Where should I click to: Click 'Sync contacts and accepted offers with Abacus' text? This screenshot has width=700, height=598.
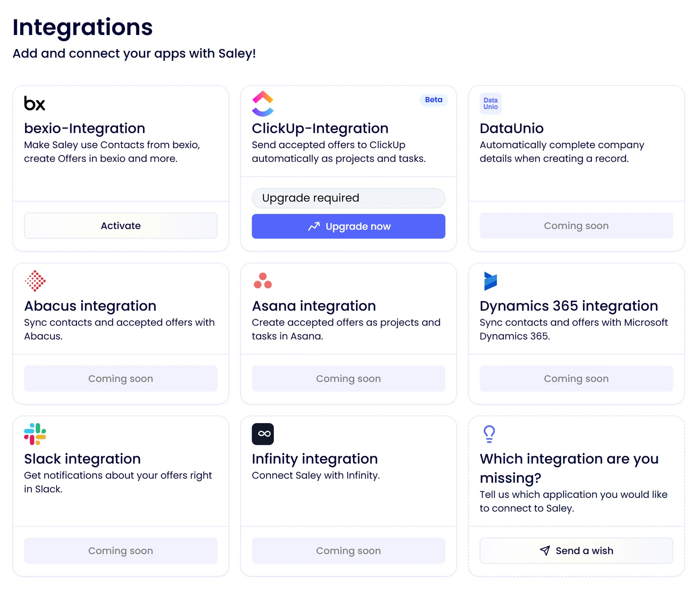click(x=119, y=329)
